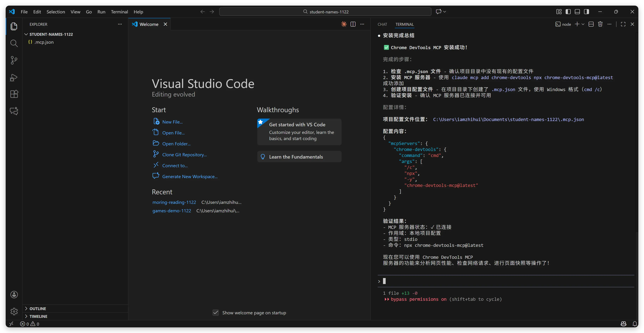Screen dimensions: 644x333
Task: Toggle Secondary Side Bar visibility
Action: click(x=587, y=12)
